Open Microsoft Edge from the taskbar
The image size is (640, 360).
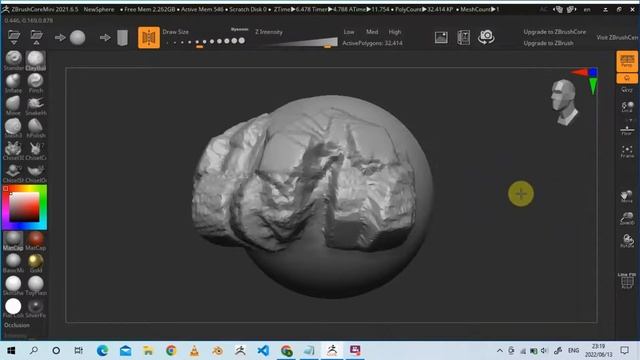pos(102,351)
